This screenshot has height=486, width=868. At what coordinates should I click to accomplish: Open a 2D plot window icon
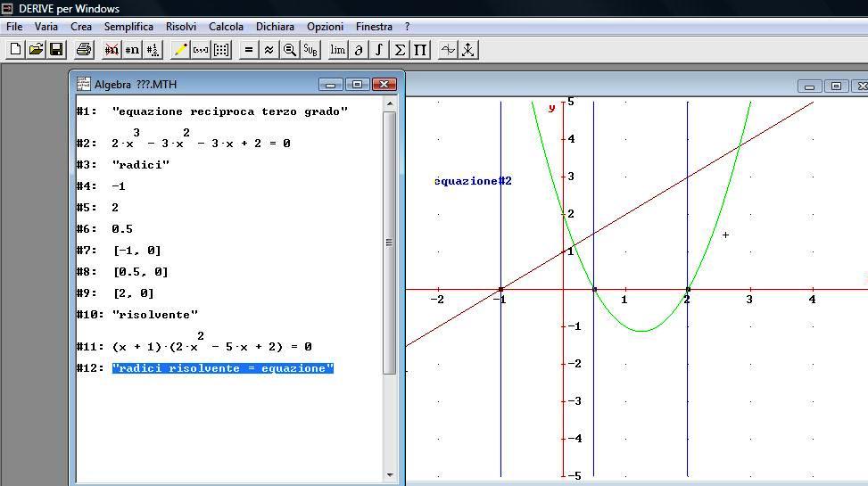tap(447, 50)
